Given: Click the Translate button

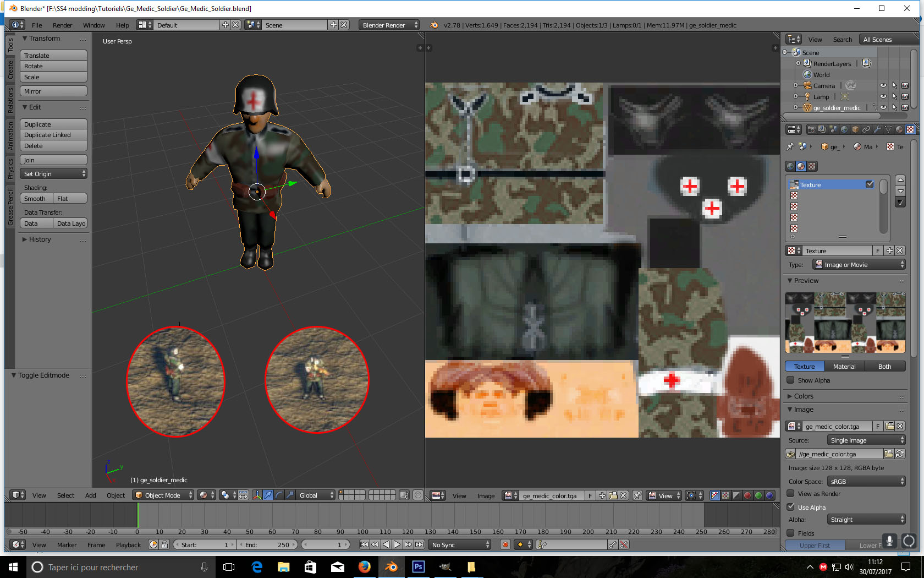Looking at the screenshot, I should click(54, 55).
